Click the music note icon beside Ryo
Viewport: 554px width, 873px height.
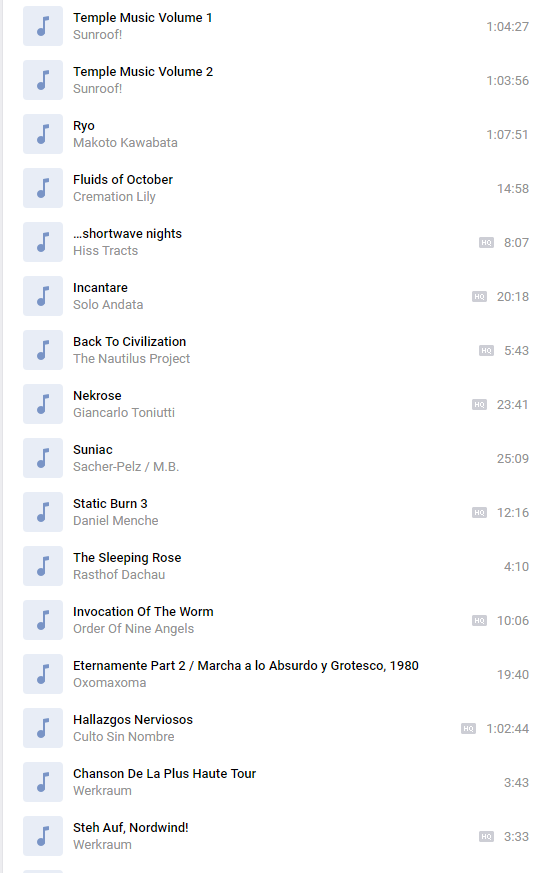coord(43,134)
